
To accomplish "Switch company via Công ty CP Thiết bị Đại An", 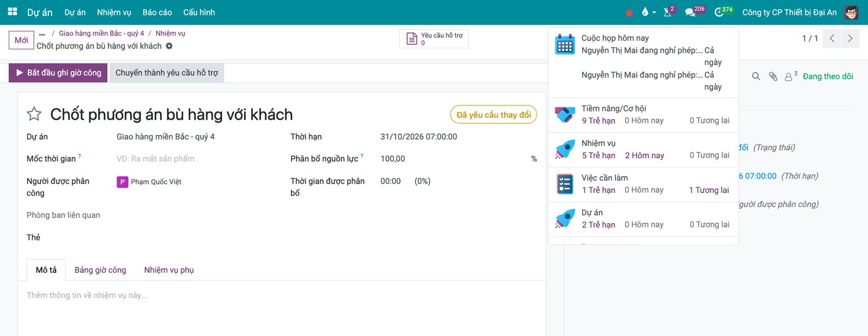I will click(x=789, y=12).
